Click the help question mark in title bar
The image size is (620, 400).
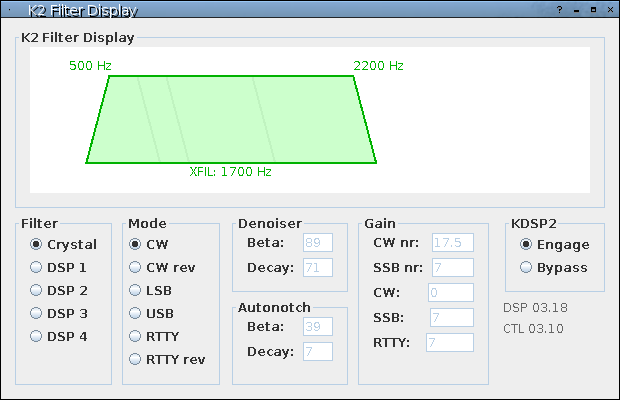pos(559,10)
